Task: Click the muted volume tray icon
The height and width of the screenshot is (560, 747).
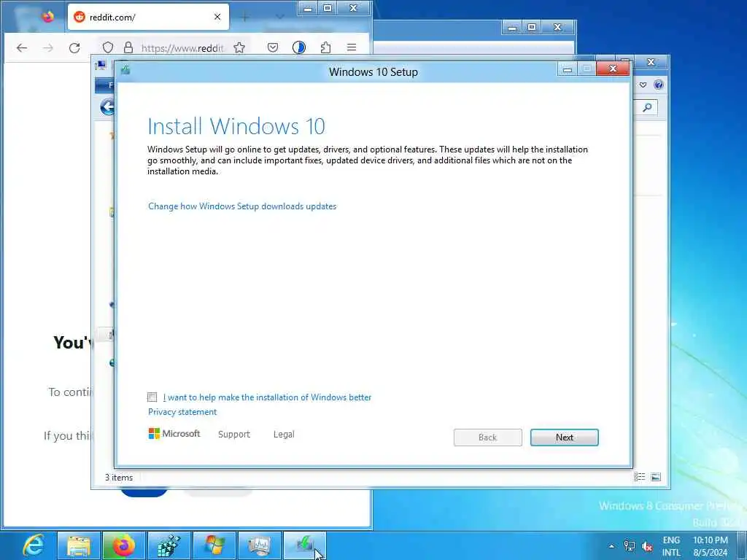Action: tap(647, 546)
